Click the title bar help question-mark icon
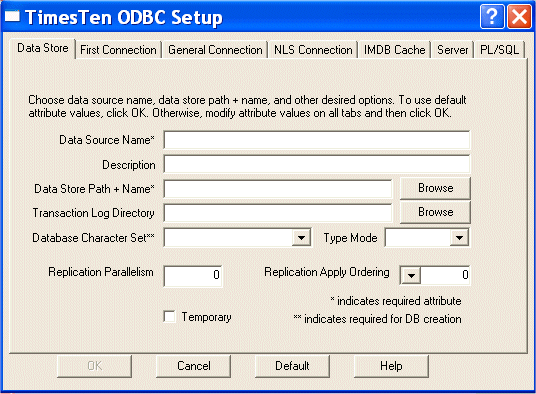This screenshot has width=536, height=394. click(492, 16)
